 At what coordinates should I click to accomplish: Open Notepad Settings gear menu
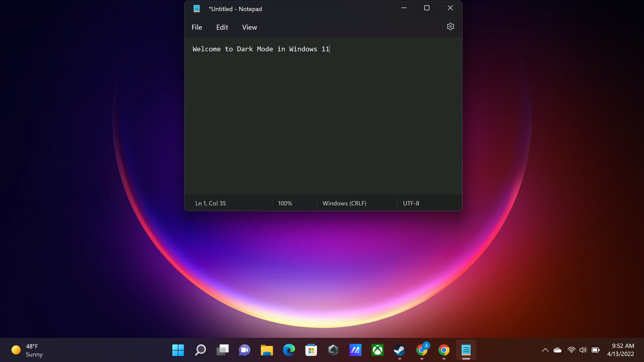pyautogui.click(x=451, y=26)
